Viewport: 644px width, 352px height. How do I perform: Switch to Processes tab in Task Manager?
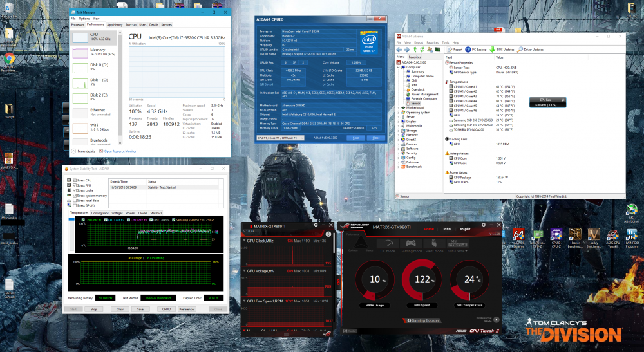[x=77, y=25]
